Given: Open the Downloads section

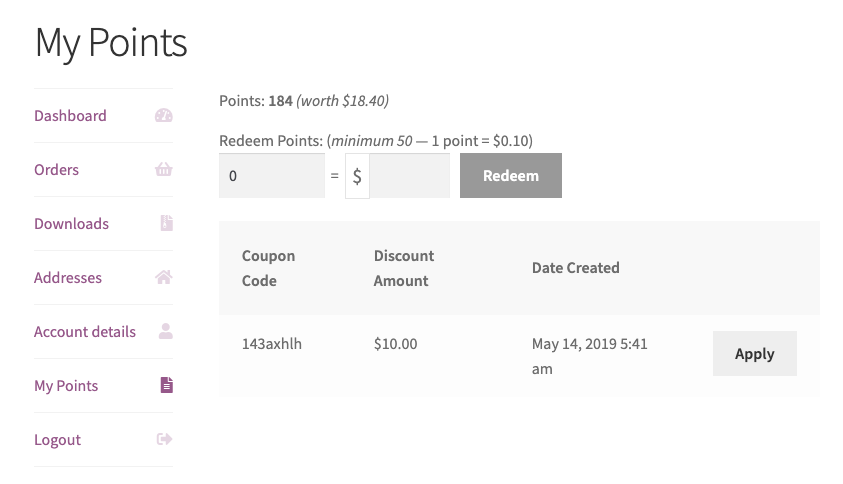Looking at the screenshot, I should (x=71, y=224).
